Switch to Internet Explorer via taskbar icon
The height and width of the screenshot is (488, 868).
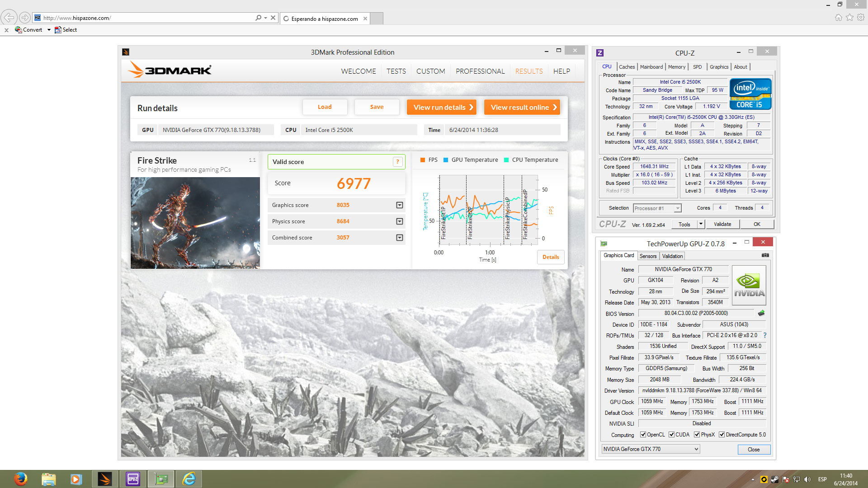pos(189,479)
